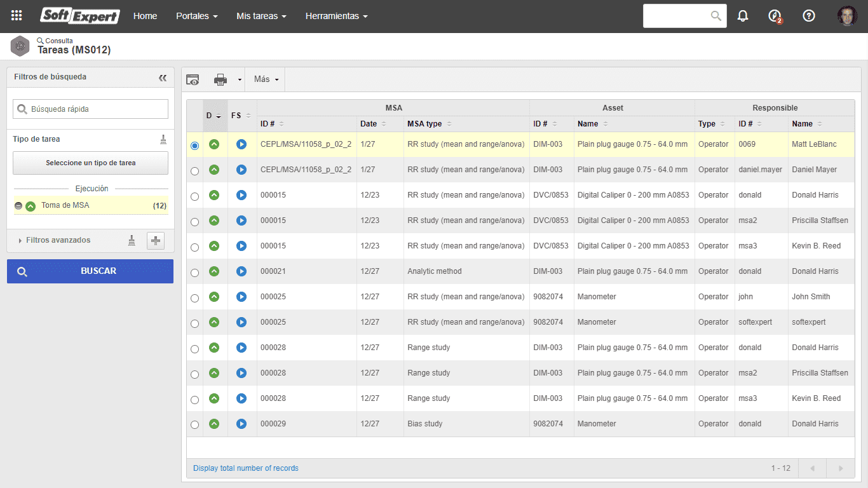Sort by Responsible Name column header
Screen dimensions: 868x488
[x=807, y=124]
